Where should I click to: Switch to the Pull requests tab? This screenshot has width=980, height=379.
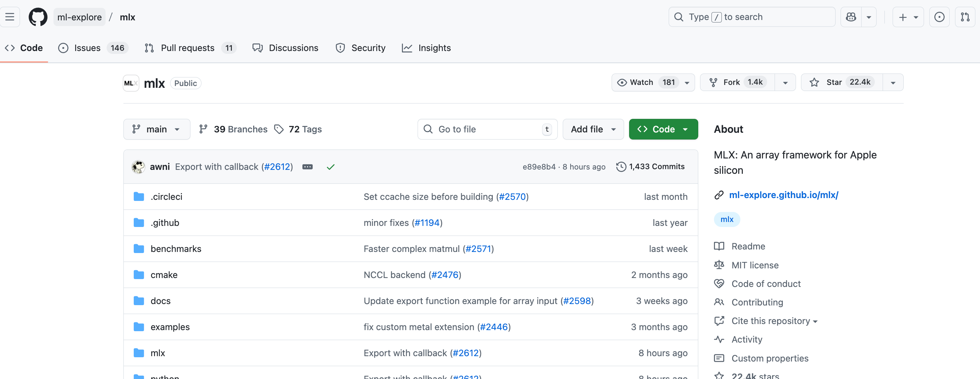tap(190, 48)
